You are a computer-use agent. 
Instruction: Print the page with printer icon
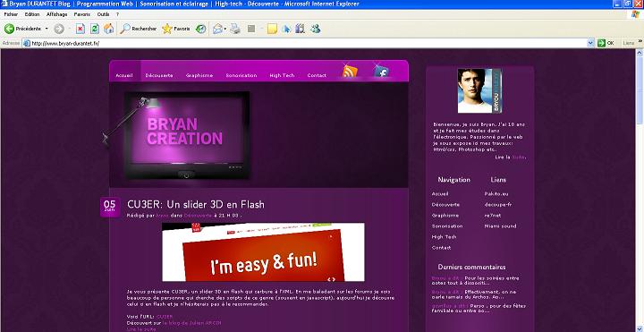click(235, 29)
